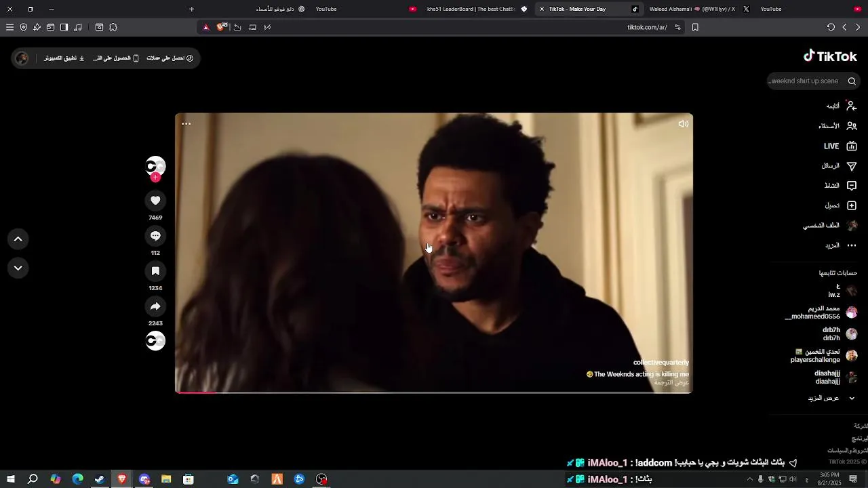Screen dimensions: 868x488
Task: Open followed account diaahajjj
Action: (835, 378)
